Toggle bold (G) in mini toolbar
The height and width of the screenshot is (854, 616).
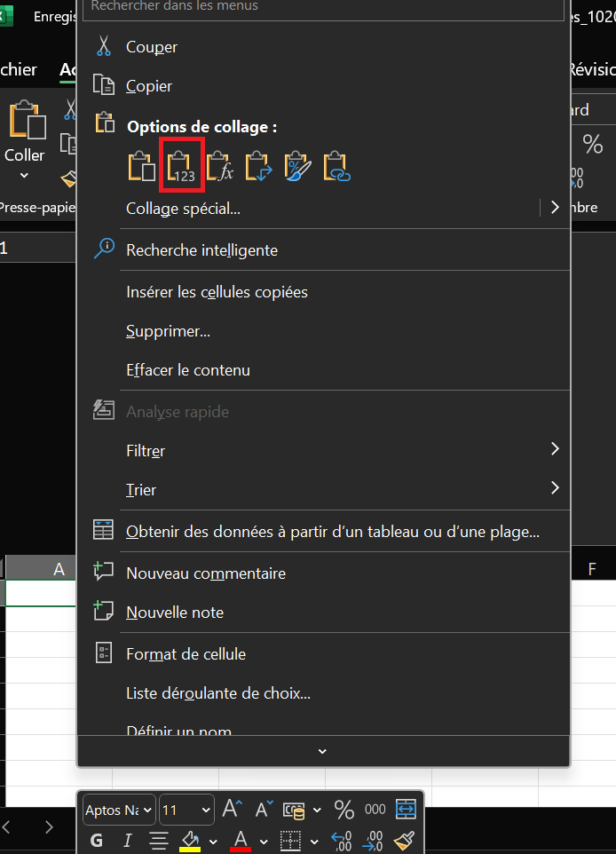pos(97,840)
